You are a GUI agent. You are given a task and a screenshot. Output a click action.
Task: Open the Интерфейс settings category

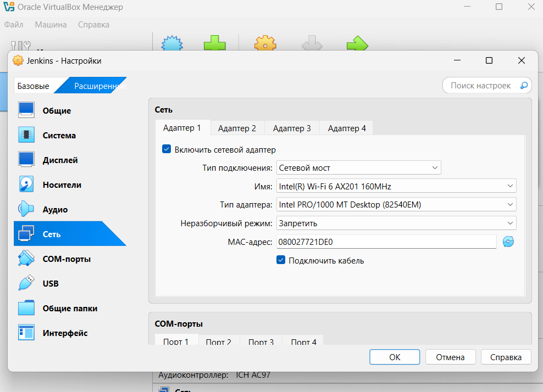click(70, 333)
